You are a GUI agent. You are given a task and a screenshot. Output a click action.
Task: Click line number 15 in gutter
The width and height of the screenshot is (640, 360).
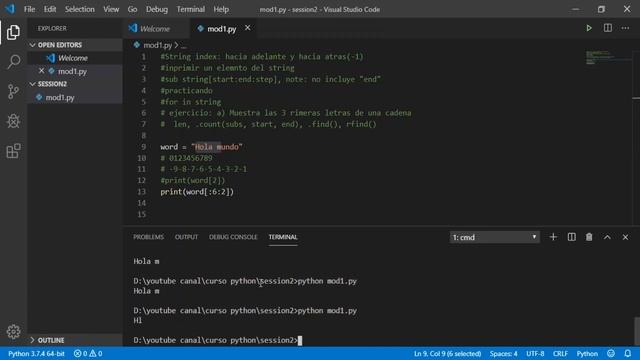click(x=142, y=214)
